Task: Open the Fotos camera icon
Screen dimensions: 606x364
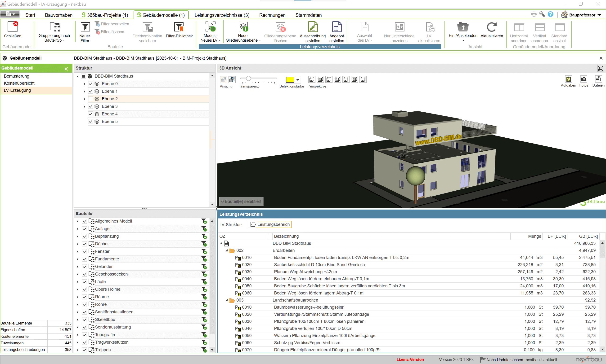Action: tap(584, 79)
